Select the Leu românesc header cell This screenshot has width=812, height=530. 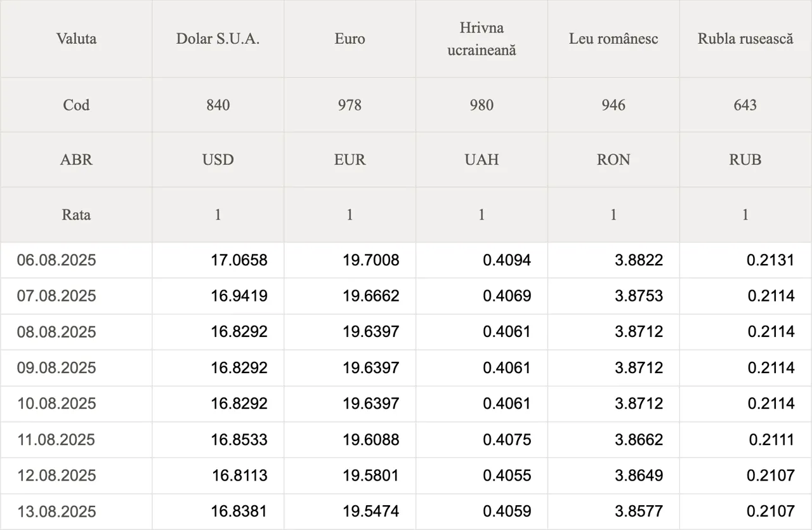pos(613,39)
